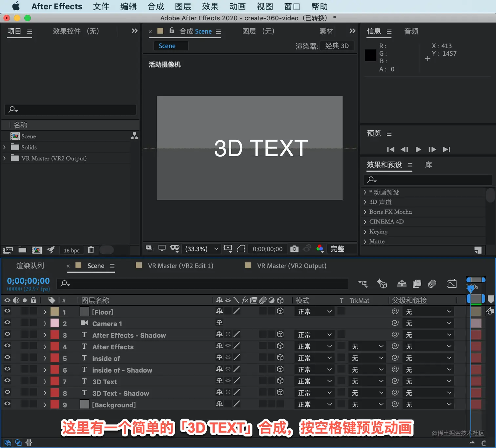
Task: Open the 效果 menu
Action: (x=210, y=6)
